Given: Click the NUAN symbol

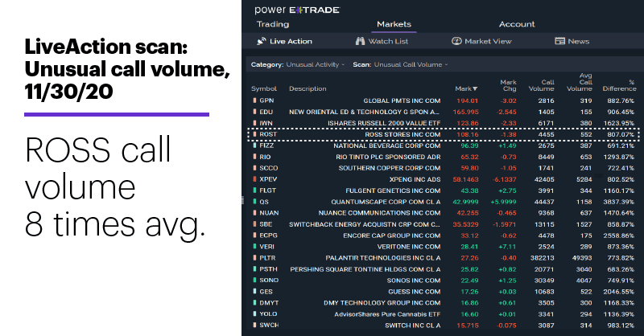Looking at the screenshot, I should (x=269, y=213).
